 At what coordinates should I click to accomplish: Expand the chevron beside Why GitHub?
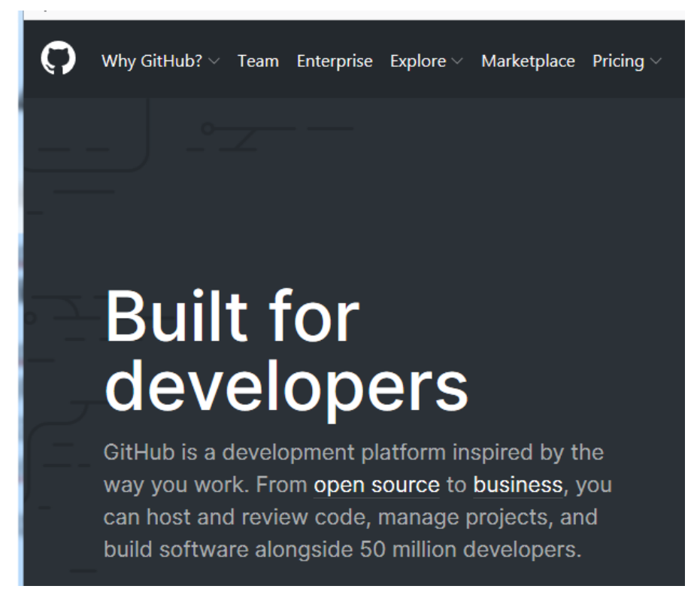tap(214, 61)
